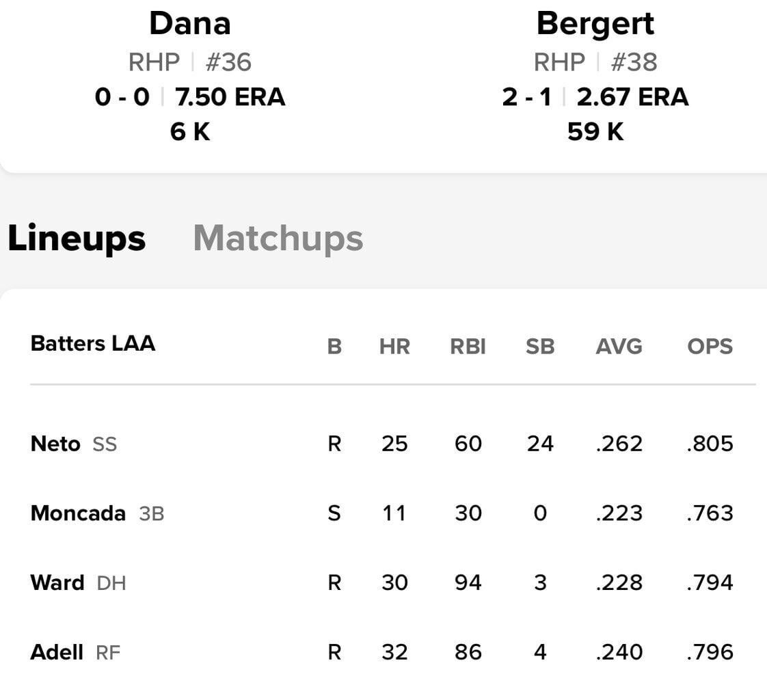This screenshot has width=767, height=700.
Task: Sort the lineup by AVG column
Action: (619, 347)
